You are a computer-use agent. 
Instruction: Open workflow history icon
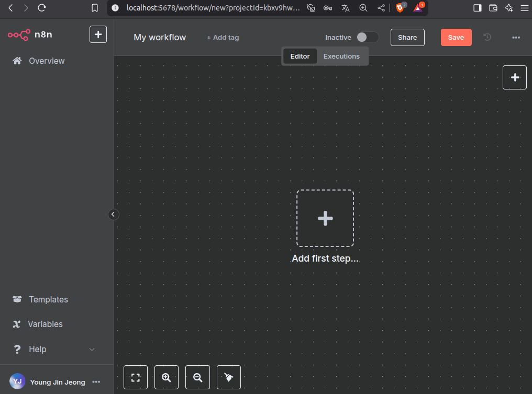point(487,37)
